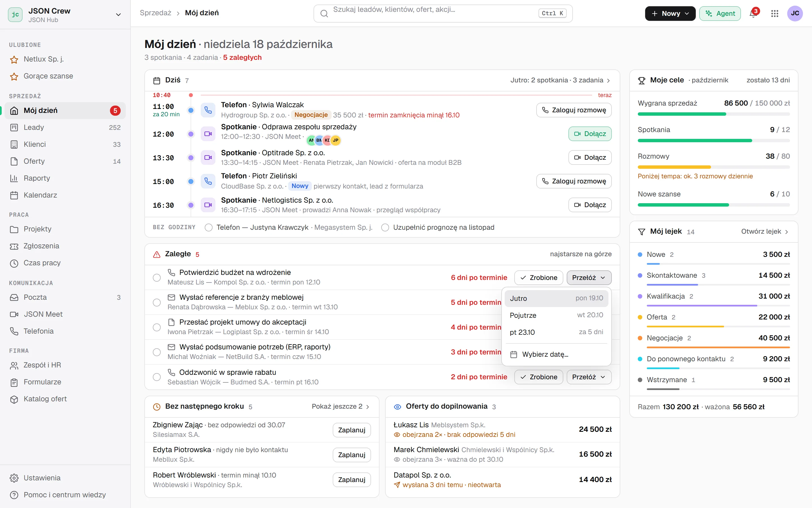Click the Telefonia phone icon
The height and width of the screenshot is (508, 812).
click(14, 331)
